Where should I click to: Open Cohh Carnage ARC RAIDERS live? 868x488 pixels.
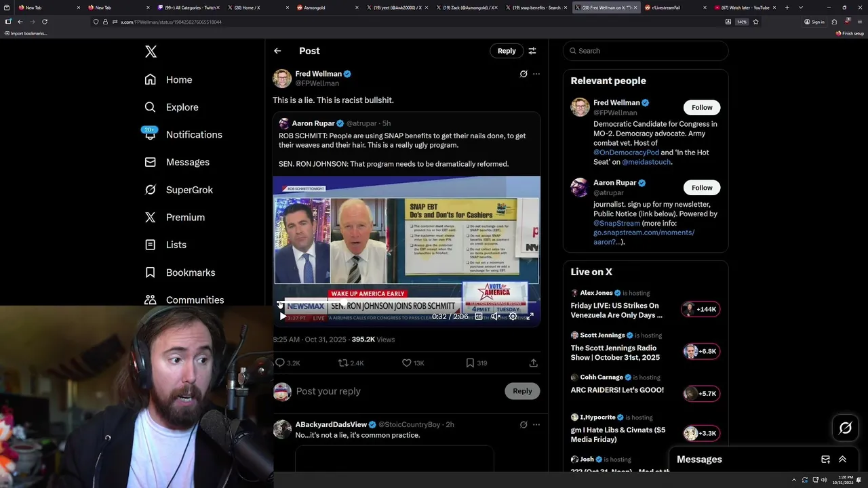[x=646, y=384]
